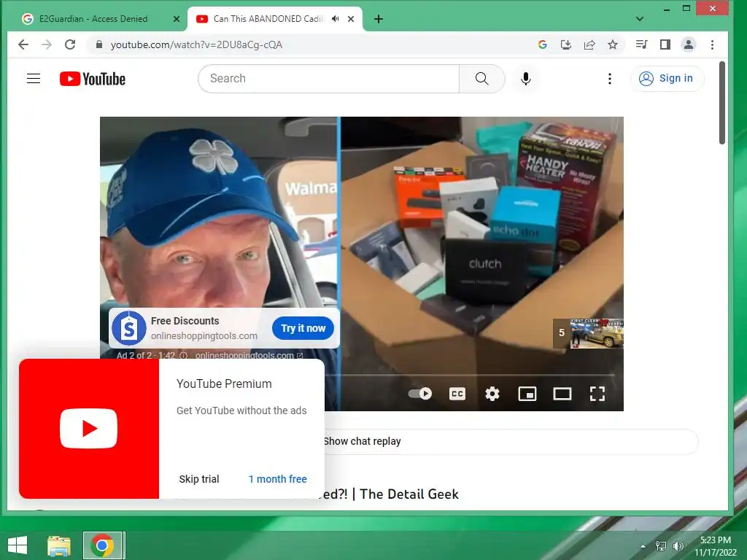Open the Windows Start button
This screenshot has width=747, height=560.
(x=18, y=545)
